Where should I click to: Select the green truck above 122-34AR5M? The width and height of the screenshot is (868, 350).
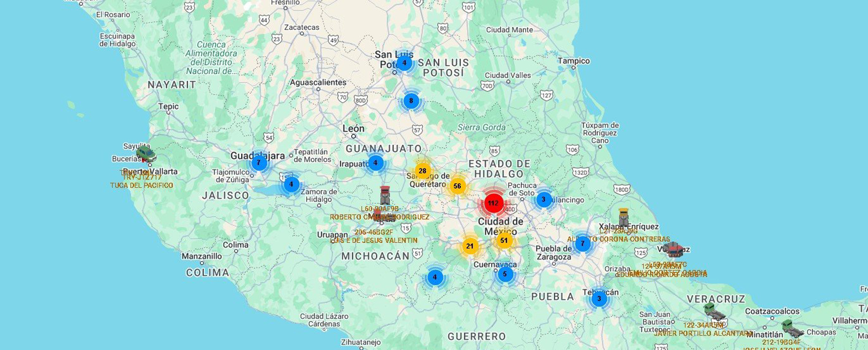714,312
